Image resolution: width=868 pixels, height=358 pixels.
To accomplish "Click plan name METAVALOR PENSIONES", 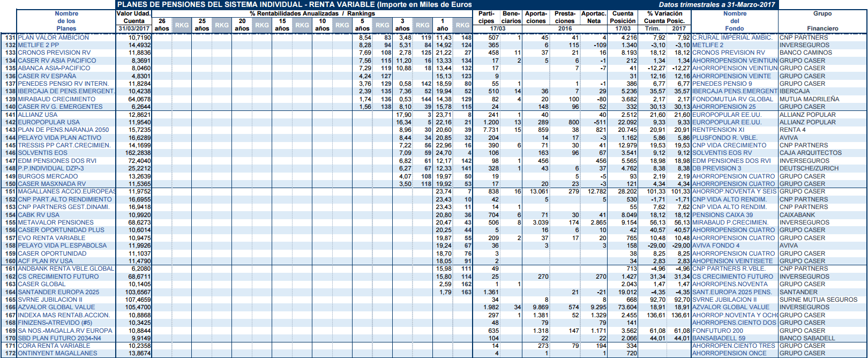I will pos(56,222).
